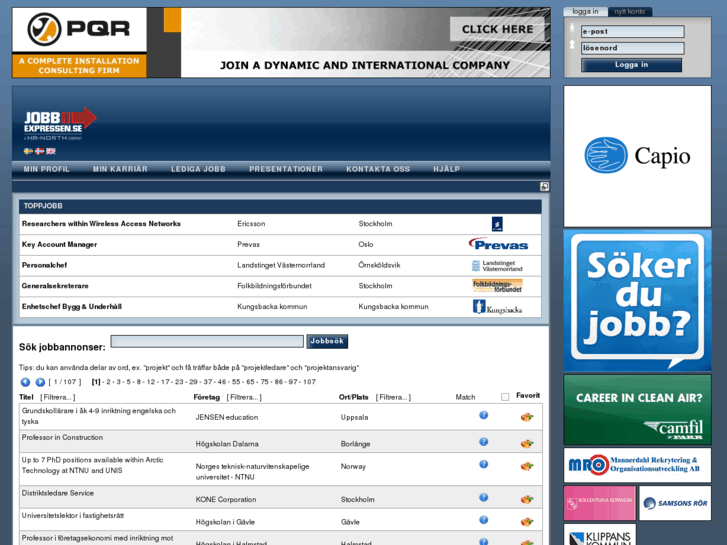The height and width of the screenshot is (545, 727).
Task: Open the Jobbexpressen.se logo homepage
Action: [60, 124]
